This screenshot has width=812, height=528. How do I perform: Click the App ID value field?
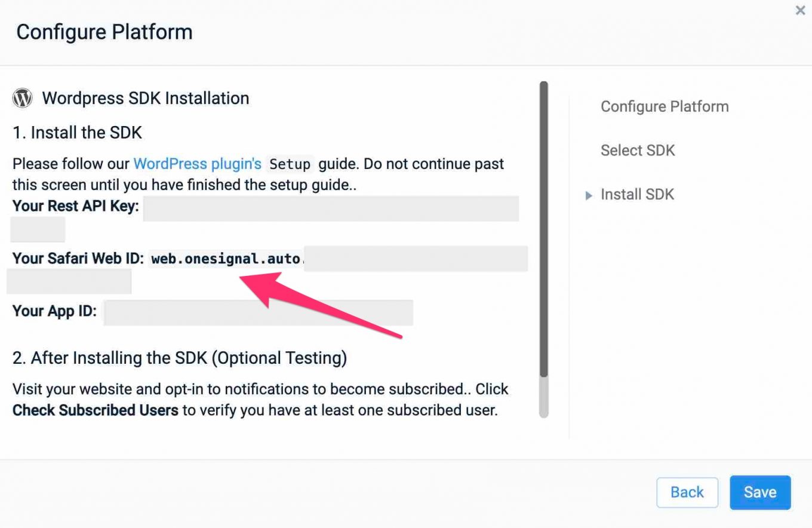coord(258,312)
